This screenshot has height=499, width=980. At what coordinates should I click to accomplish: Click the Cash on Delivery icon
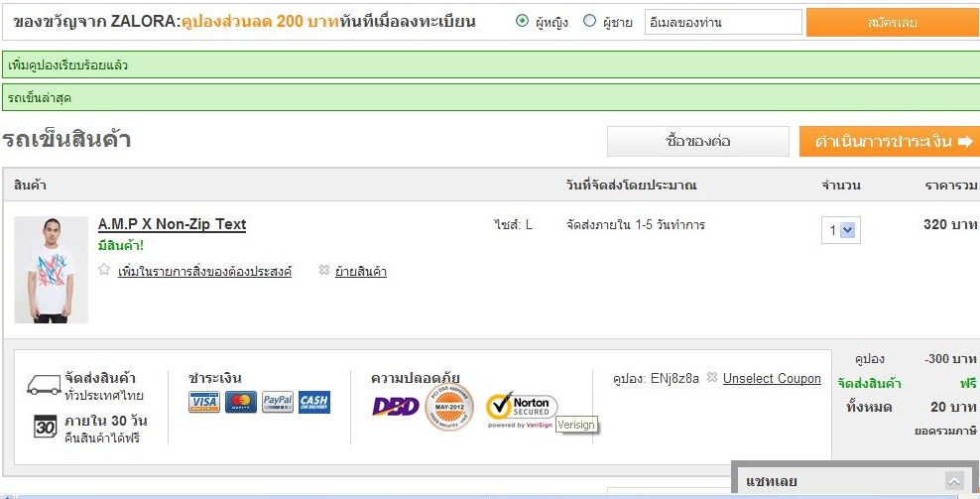[314, 402]
